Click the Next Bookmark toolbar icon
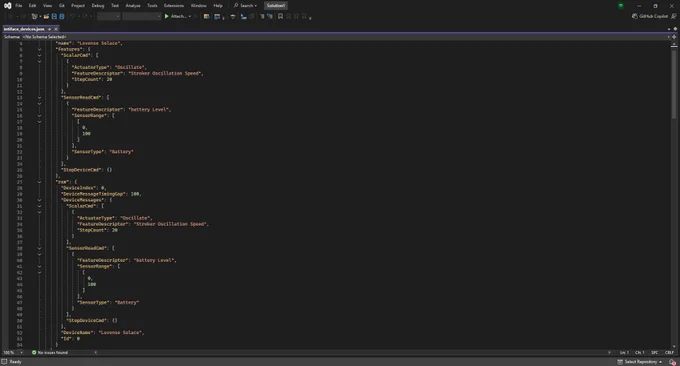 click(296, 16)
